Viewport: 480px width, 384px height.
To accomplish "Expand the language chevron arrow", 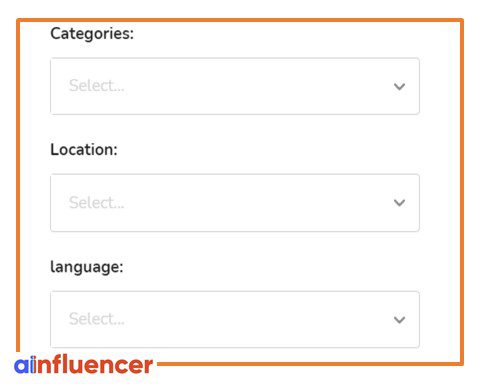I will (x=399, y=320).
